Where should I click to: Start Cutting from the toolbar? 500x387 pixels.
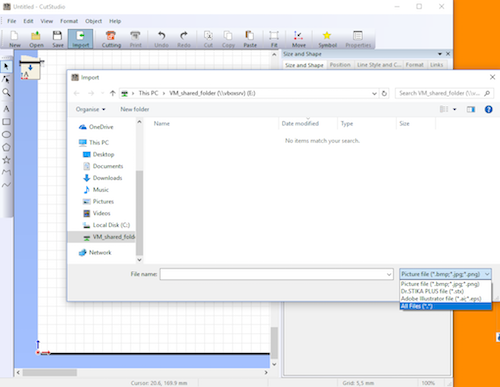point(111,39)
